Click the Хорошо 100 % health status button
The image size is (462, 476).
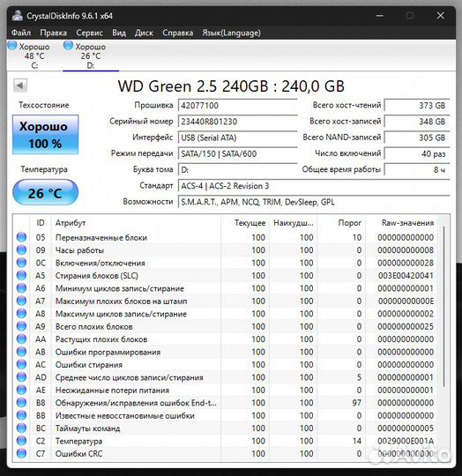click(46, 135)
